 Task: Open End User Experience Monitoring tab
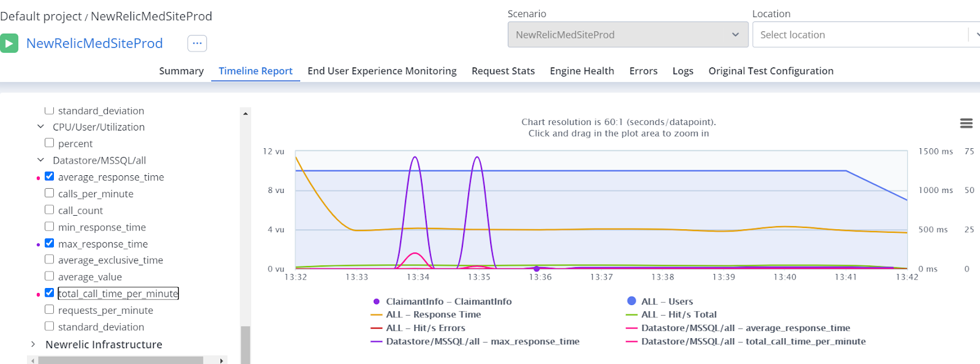coord(382,71)
